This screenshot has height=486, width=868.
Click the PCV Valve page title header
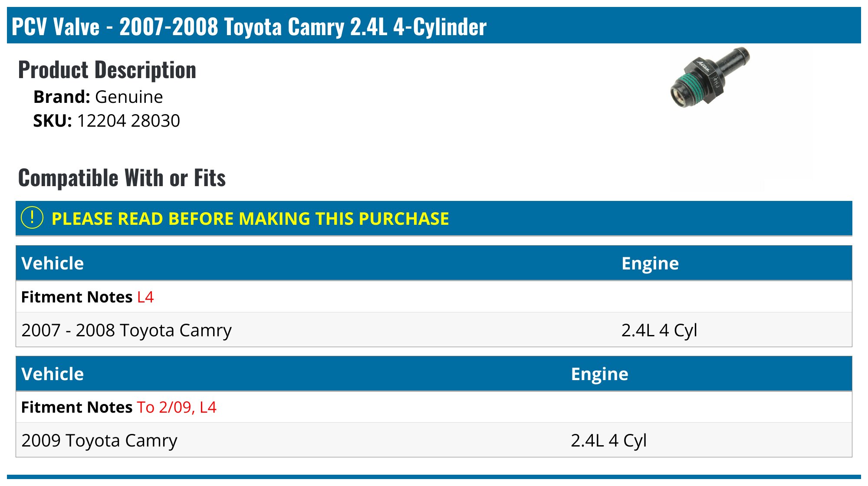click(249, 26)
